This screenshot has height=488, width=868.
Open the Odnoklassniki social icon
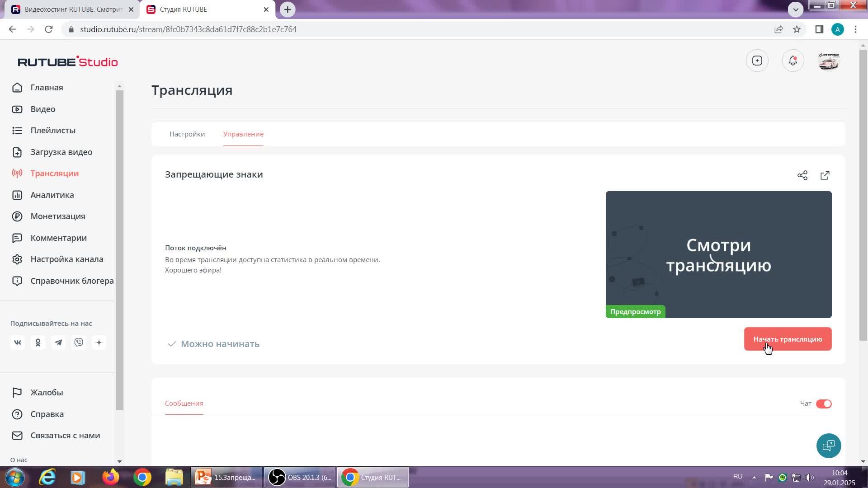(38, 343)
